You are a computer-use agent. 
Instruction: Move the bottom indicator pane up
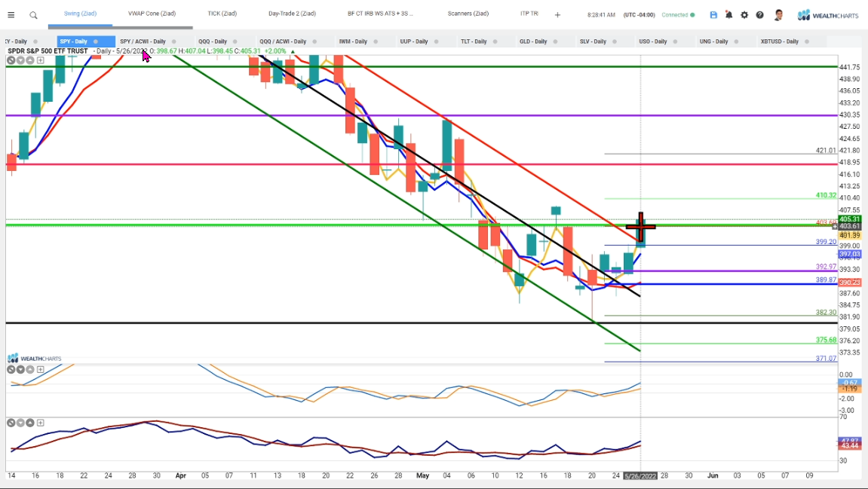(30, 423)
